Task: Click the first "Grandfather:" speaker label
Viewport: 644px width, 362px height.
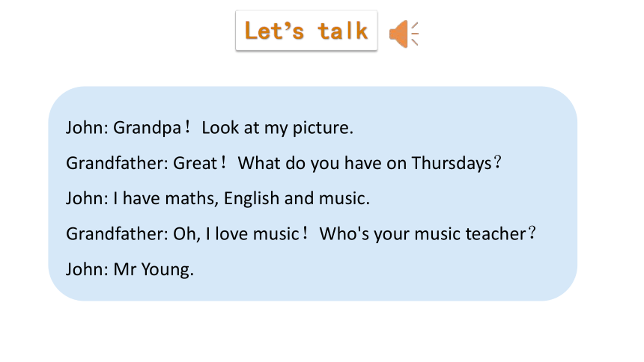Action: pyautogui.click(x=117, y=163)
